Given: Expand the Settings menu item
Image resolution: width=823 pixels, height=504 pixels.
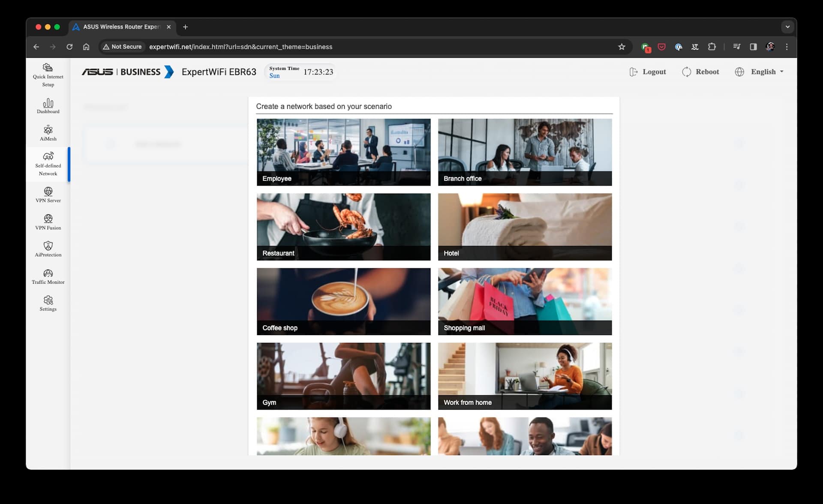Looking at the screenshot, I should coord(48,303).
